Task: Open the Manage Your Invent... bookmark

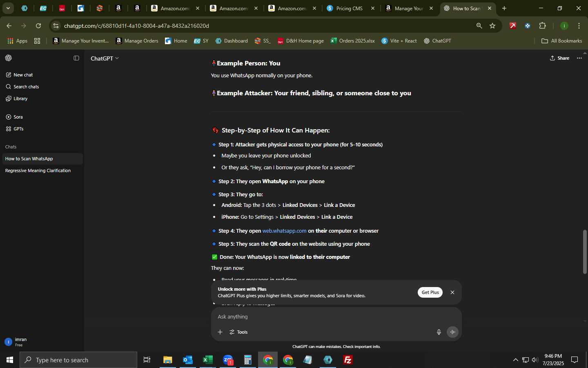Action: tap(81, 41)
